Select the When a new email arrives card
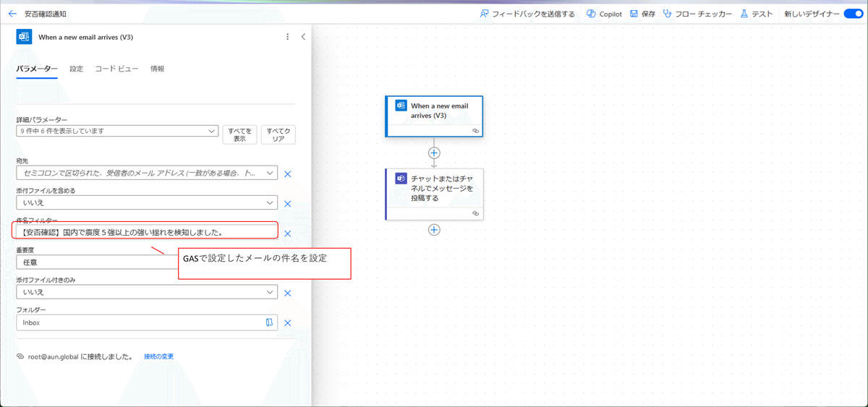 (434, 116)
